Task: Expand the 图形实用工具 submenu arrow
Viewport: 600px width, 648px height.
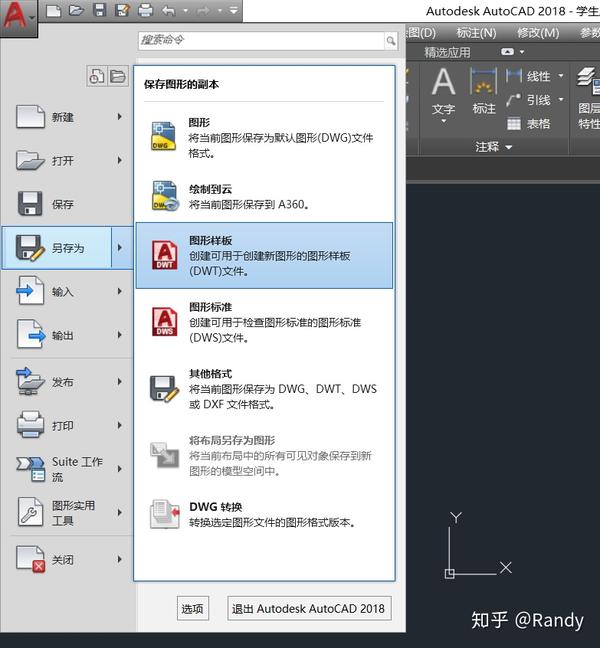Action: tap(119, 512)
